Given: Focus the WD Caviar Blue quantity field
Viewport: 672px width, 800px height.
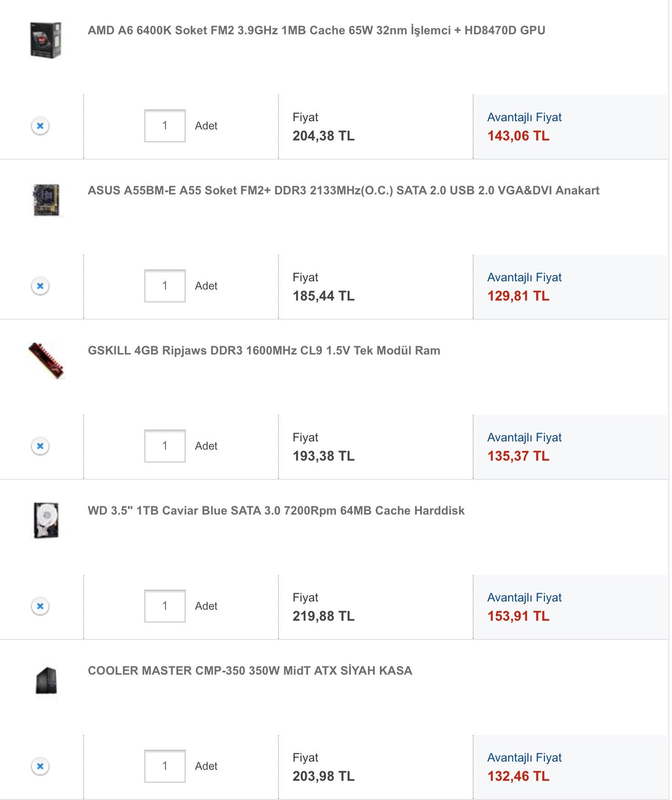Looking at the screenshot, I should tap(165, 606).
